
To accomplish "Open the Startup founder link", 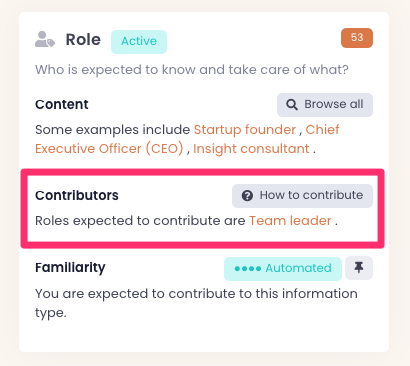I will [x=245, y=130].
